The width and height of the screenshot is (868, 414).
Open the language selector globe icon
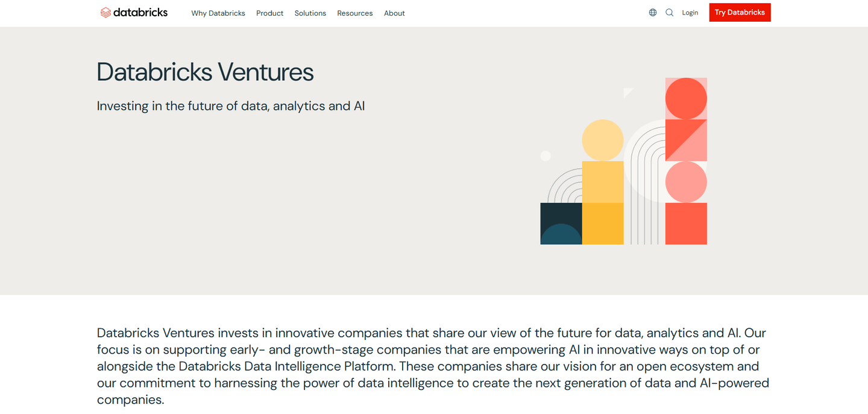[653, 12]
